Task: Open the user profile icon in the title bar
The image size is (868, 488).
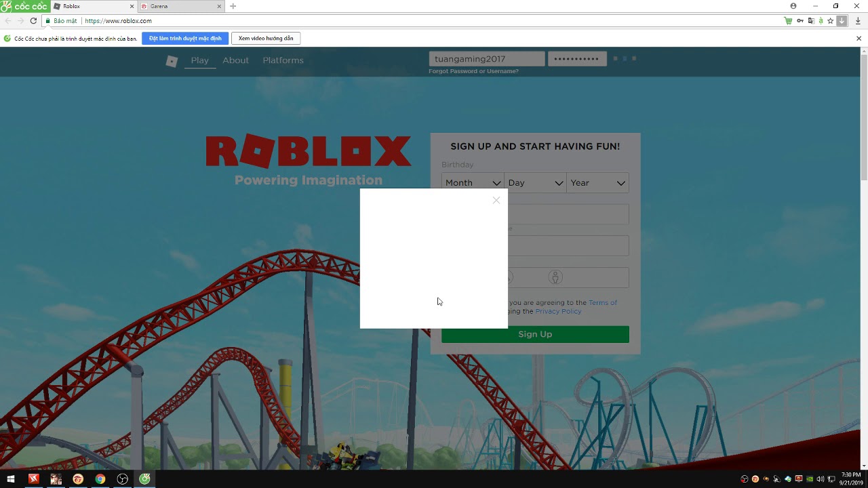Action: [793, 6]
